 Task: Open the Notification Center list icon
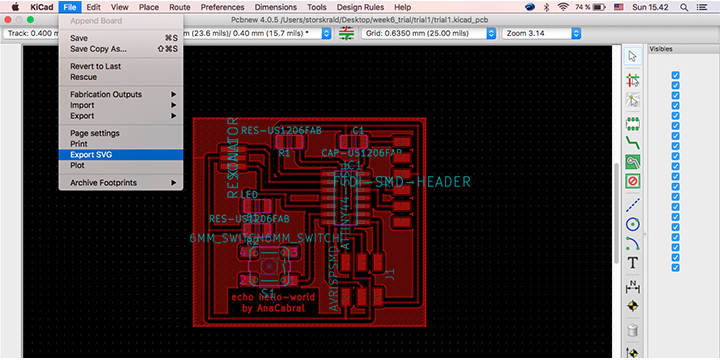point(701,7)
